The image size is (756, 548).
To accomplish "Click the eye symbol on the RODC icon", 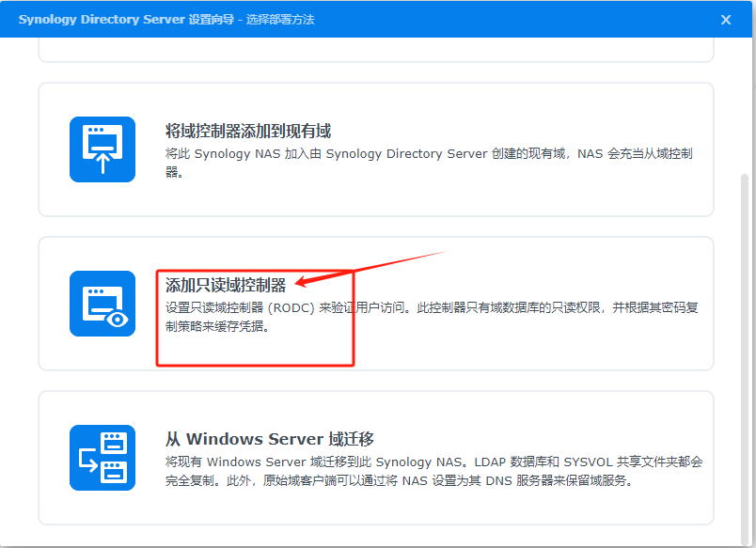I will (x=117, y=320).
